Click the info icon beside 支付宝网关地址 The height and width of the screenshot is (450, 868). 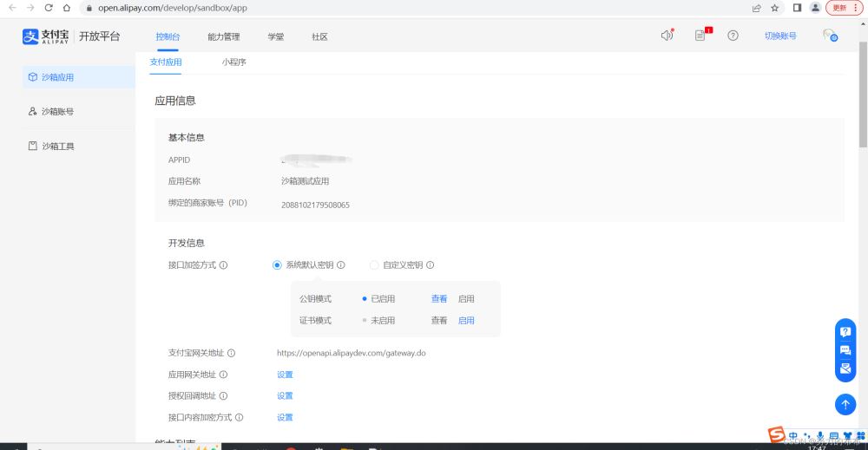tap(231, 354)
